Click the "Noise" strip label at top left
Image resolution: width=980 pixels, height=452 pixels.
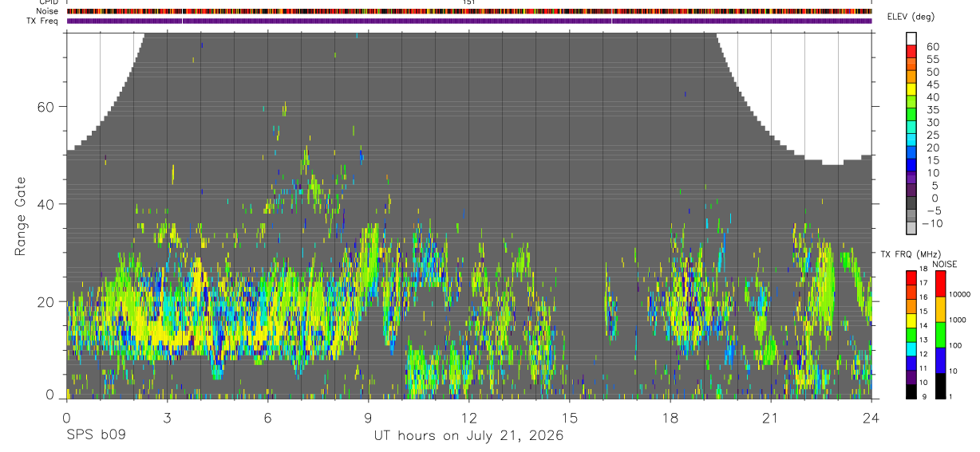coord(48,11)
